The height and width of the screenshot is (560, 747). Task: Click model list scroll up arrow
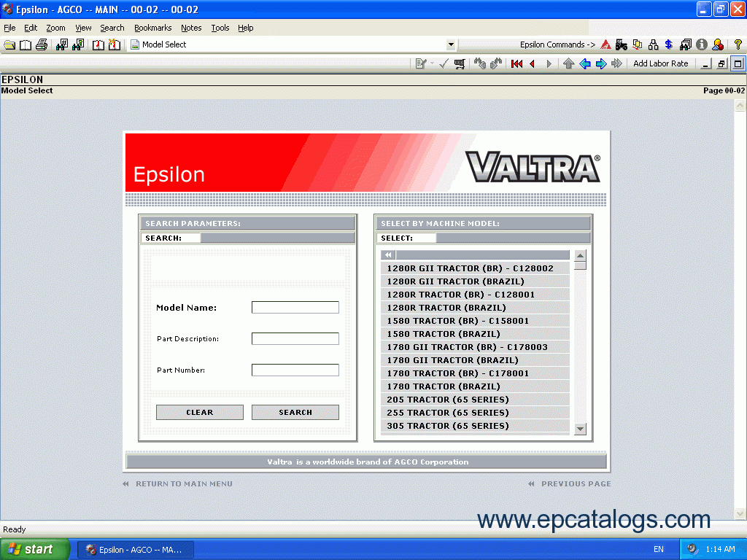[580, 255]
